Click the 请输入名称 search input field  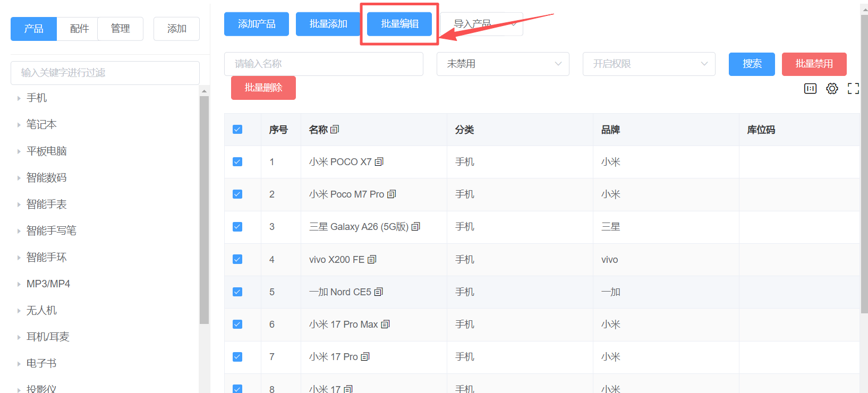(324, 64)
